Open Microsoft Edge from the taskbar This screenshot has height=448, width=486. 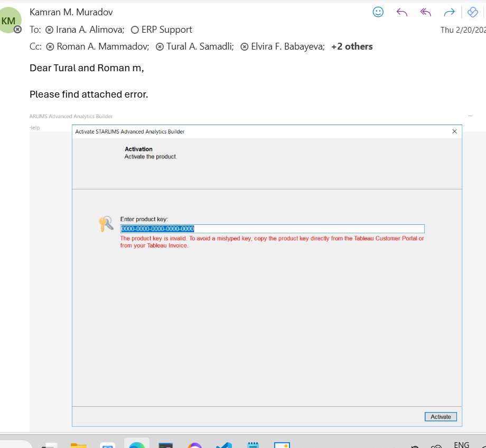(x=137, y=445)
